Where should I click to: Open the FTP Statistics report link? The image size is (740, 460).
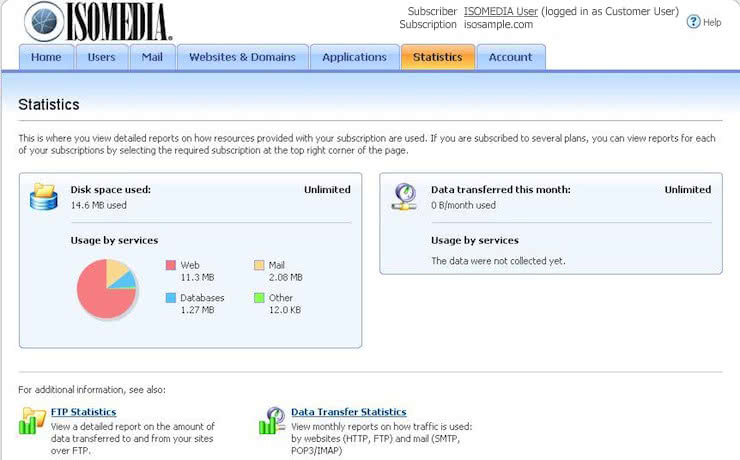click(x=84, y=412)
